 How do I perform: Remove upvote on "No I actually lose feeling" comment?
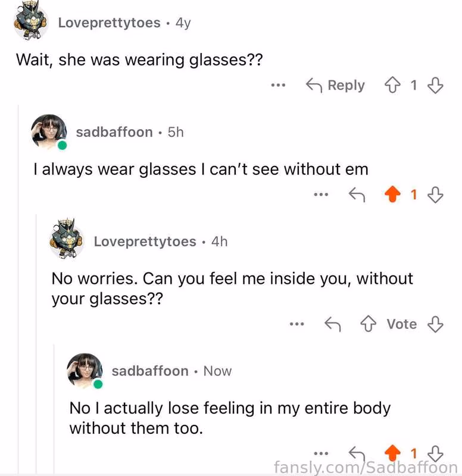click(392, 454)
